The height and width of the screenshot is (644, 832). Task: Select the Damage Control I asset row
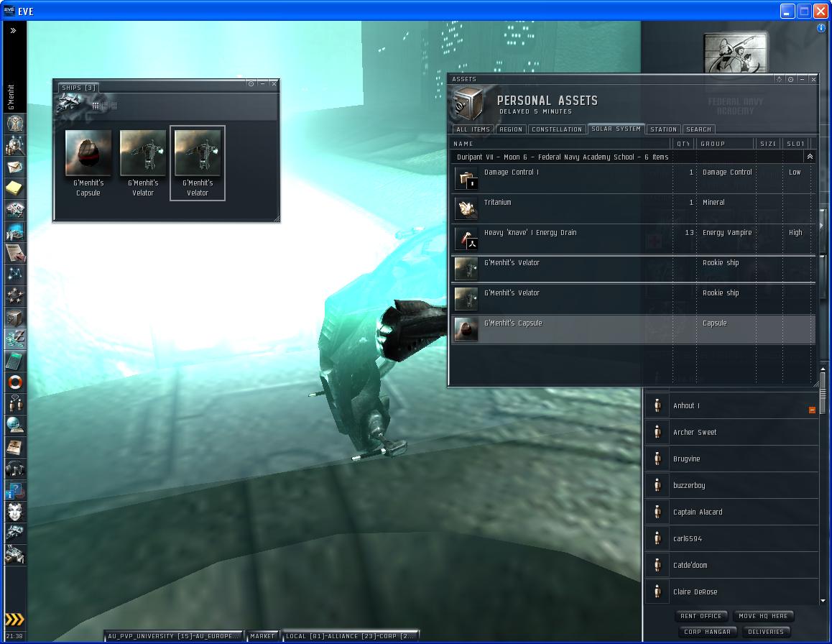pos(633,179)
